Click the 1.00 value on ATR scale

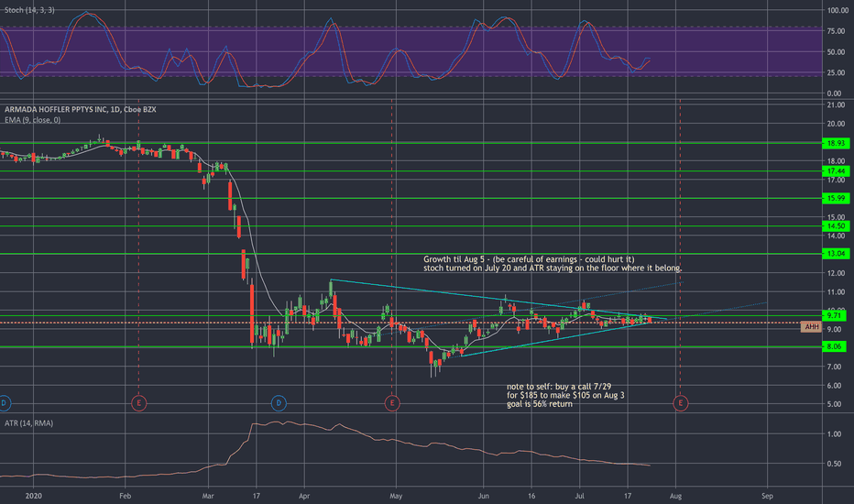click(835, 434)
